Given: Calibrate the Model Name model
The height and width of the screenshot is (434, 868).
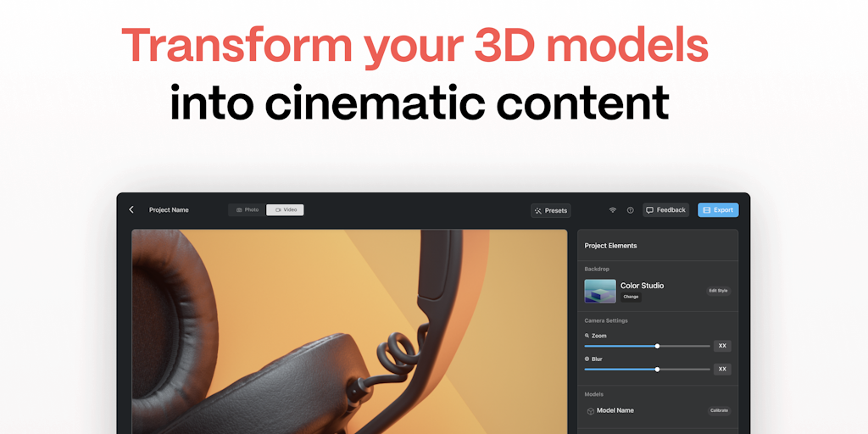Looking at the screenshot, I should 718,411.
